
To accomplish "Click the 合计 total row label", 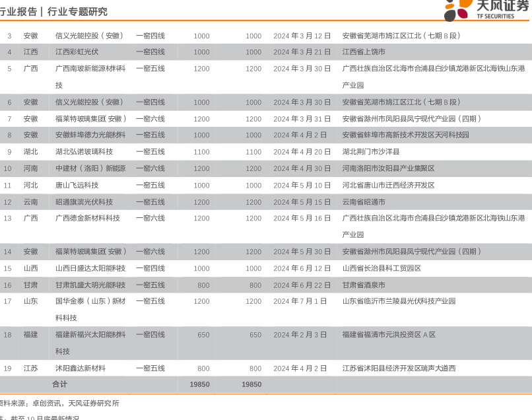I will coord(59,384).
